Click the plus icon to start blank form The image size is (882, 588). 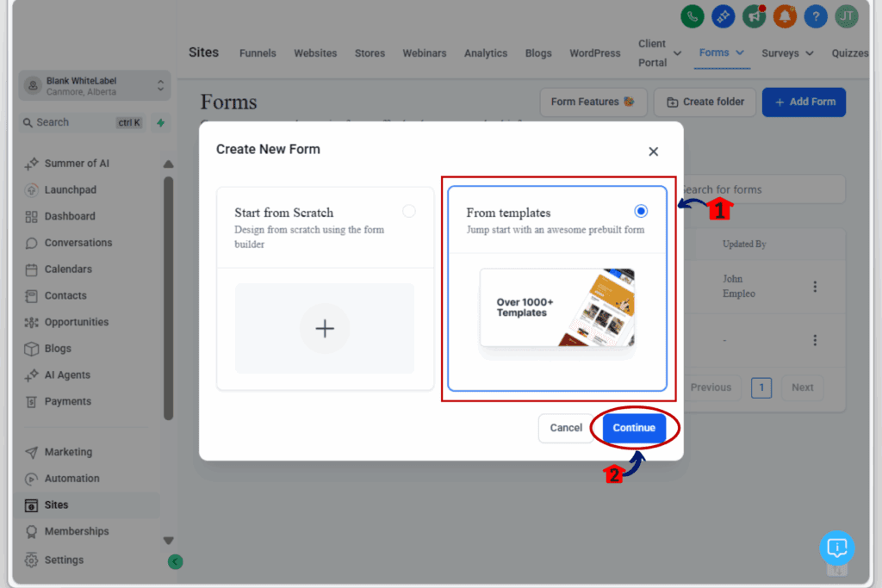[x=325, y=328]
